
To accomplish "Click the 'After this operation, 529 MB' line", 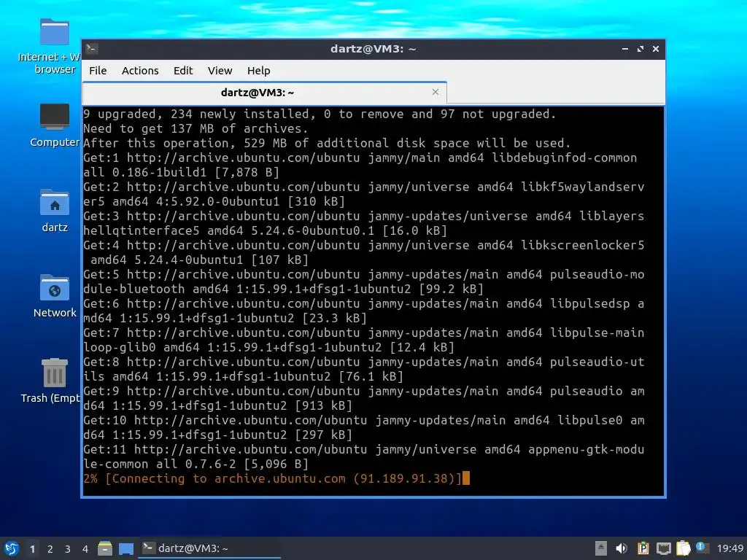I will point(327,143).
